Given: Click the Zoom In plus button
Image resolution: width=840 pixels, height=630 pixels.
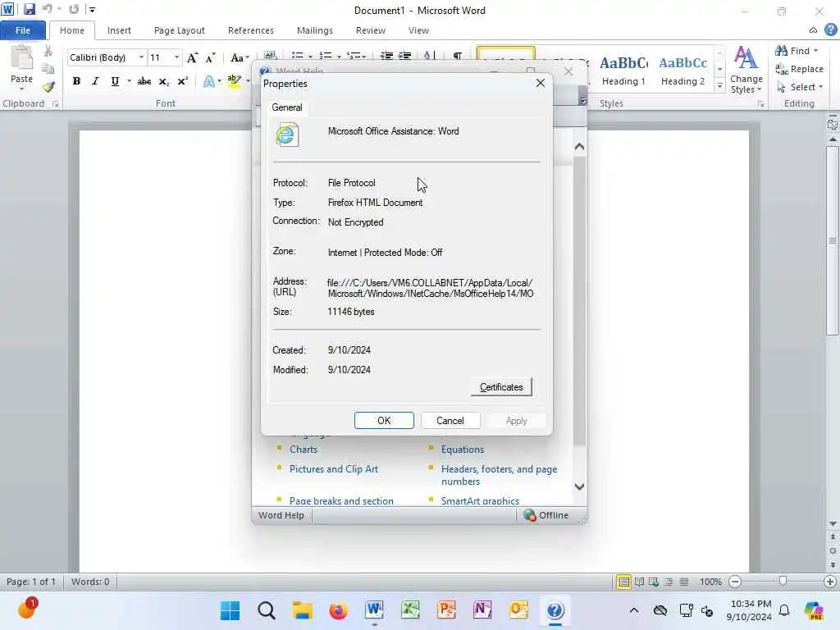Looking at the screenshot, I should pyautogui.click(x=830, y=582).
